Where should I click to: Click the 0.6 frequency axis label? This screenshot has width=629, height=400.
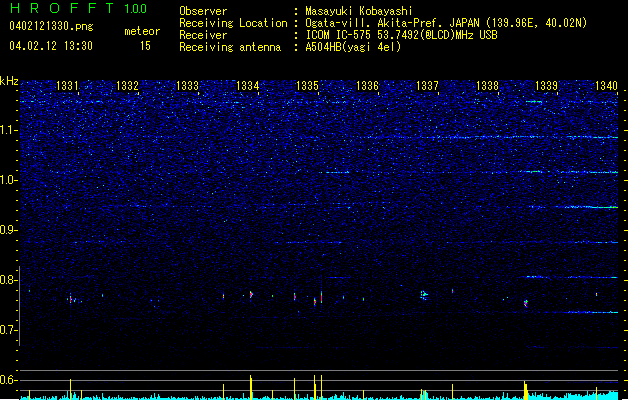pyautogui.click(x=8, y=380)
